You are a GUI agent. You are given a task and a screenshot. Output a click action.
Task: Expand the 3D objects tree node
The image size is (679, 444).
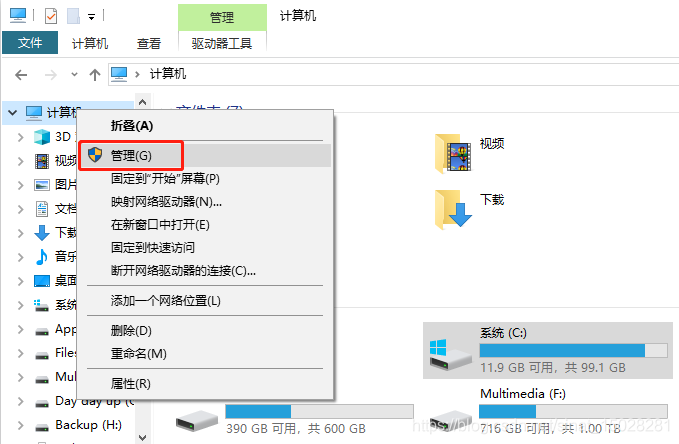pos(20,137)
